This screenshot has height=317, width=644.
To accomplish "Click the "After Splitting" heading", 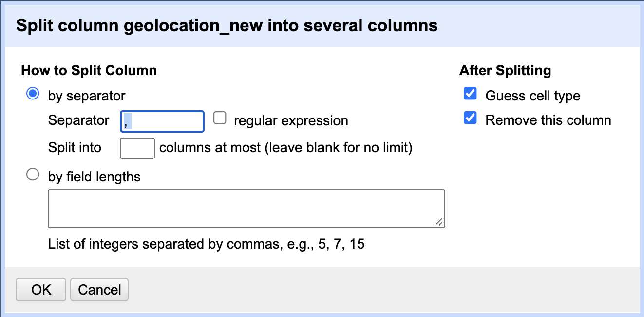I will coord(505,70).
